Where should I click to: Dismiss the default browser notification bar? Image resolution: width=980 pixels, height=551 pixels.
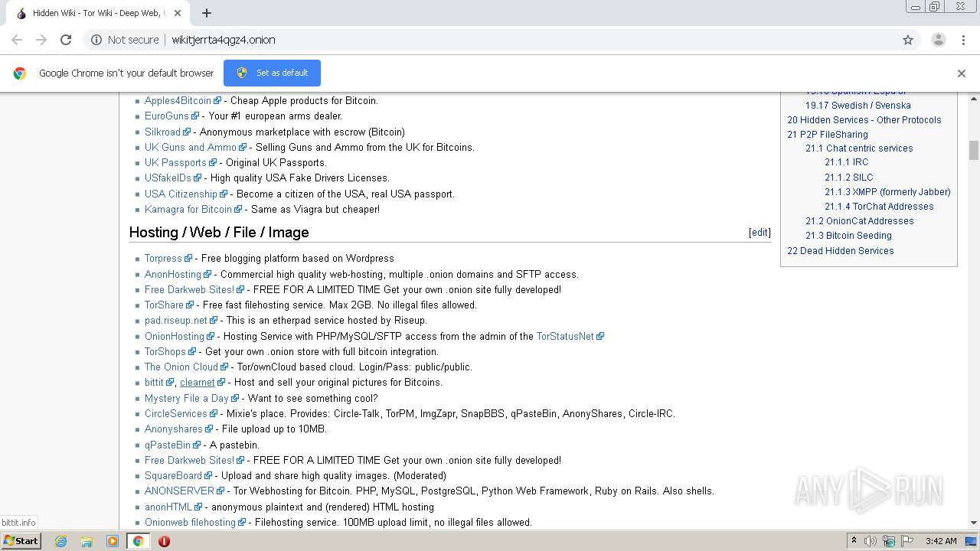tap(962, 73)
